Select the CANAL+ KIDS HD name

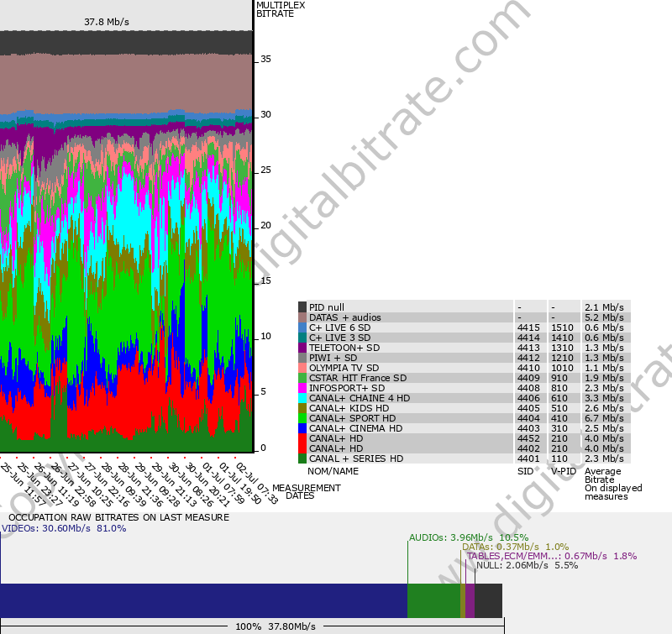pyautogui.click(x=349, y=408)
